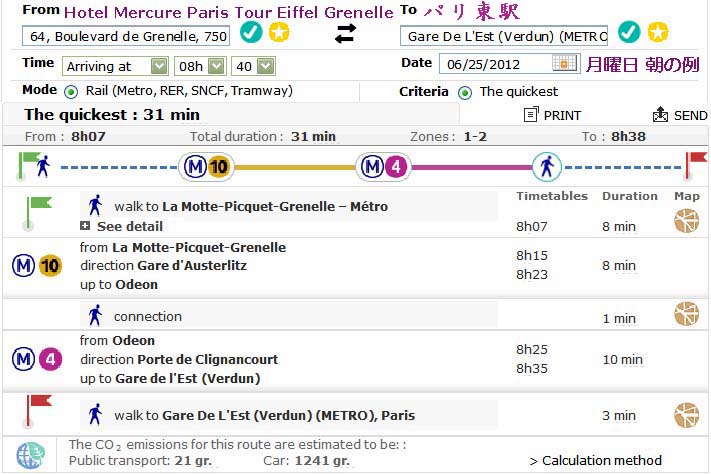Click the 8h15 timetable entry

pyautogui.click(x=532, y=255)
